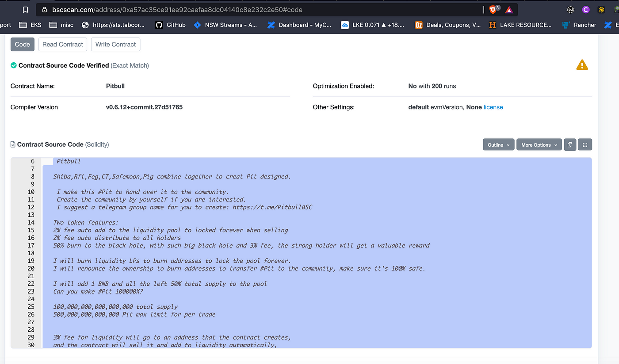The width and height of the screenshot is (619, 364).
Task: Open the NSW Streams bookmark
Action: pyautogui.click(x=225, y=25)
